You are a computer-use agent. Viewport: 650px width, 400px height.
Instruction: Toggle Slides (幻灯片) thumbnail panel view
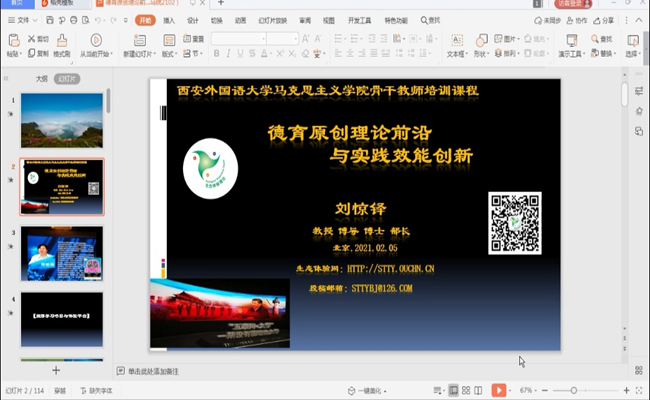(x=67, y=77)
